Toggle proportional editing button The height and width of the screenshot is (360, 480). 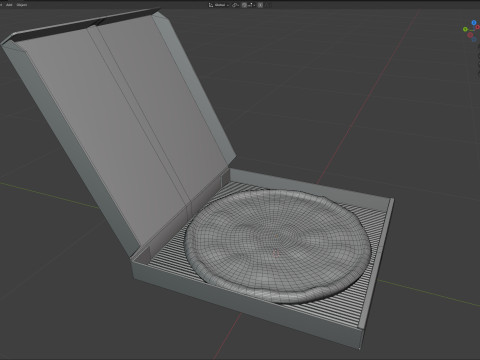(x=260, y=5)
